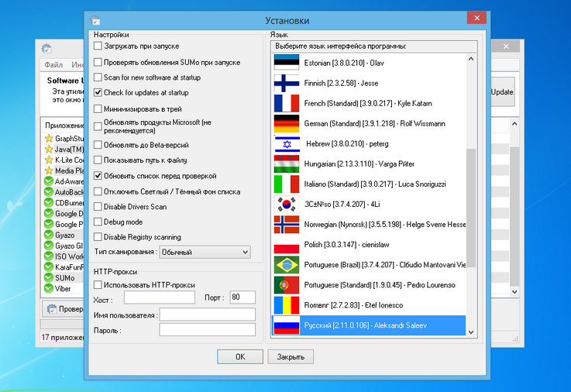Click green check icon beside Ad-Aware
Viewport: 571px width, 392px height.
point(49,181)
